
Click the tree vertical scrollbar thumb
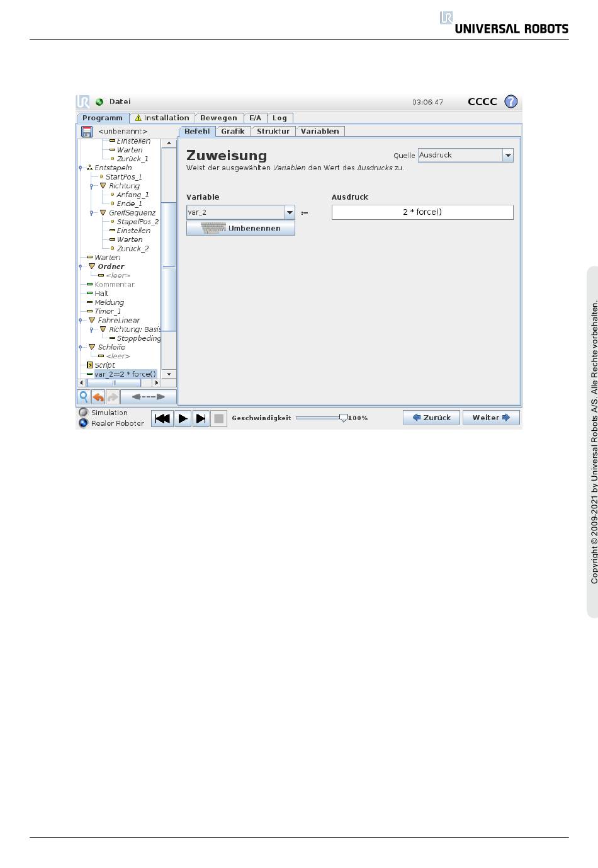coord(169,266)
